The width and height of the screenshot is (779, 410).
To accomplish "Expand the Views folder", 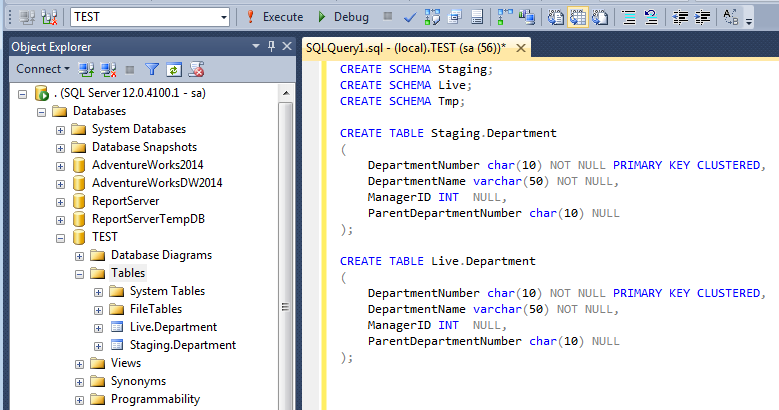I will coord(79,364).
